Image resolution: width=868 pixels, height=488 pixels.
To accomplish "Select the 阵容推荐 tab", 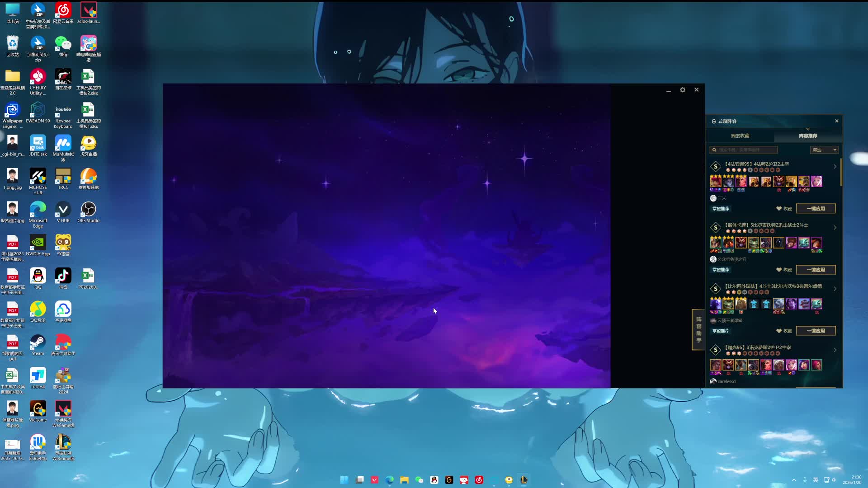I will (808, 136).
